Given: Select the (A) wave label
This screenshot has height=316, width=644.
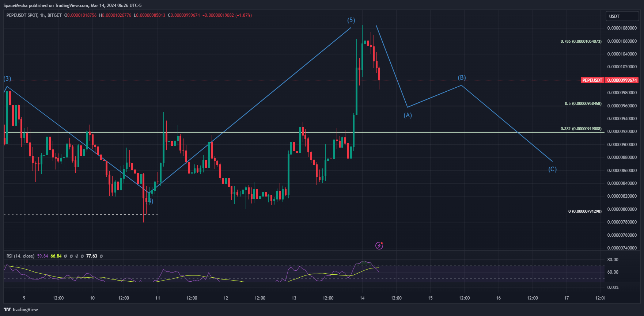Looking at the screenshot, I should [408, 115].
